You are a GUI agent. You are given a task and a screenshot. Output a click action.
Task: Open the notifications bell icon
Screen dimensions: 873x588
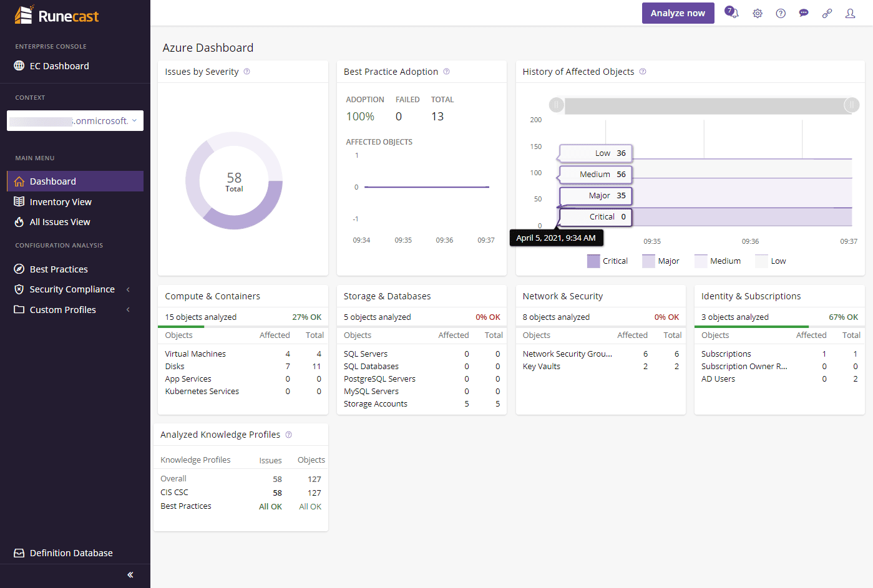tap(731, 13)
